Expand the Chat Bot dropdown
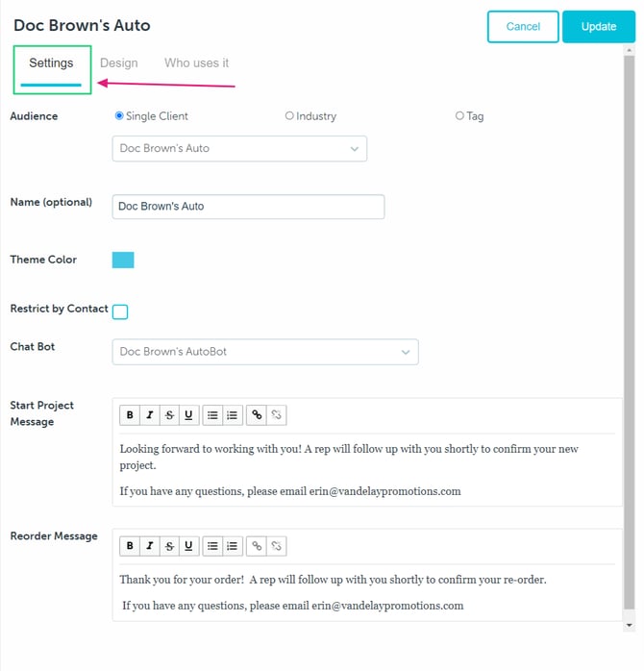This screenshot has width=644, height=671. click(265, 352)
